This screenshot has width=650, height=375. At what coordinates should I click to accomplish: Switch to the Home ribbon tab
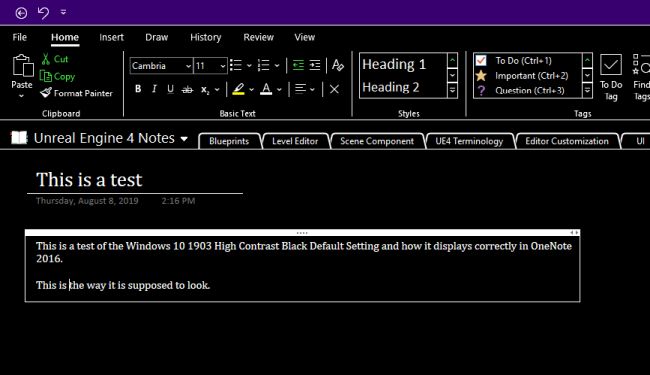[65, 37]
